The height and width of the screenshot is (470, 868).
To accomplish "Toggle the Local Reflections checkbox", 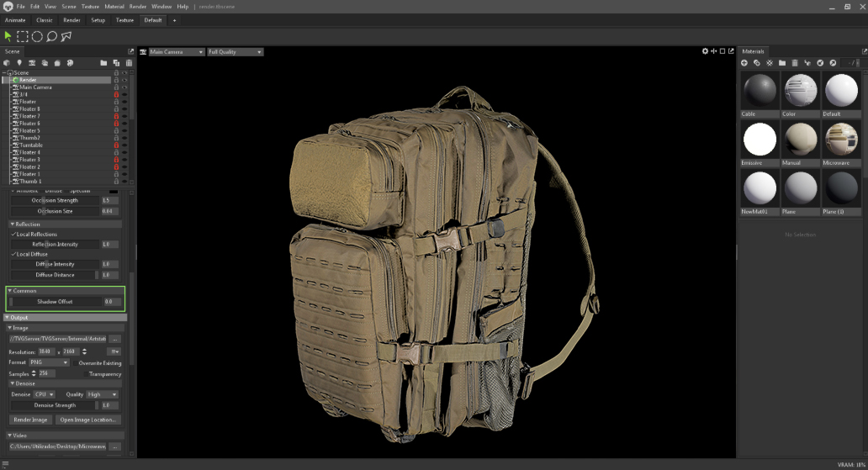I will pyautogui.click(x=13, y=235).
